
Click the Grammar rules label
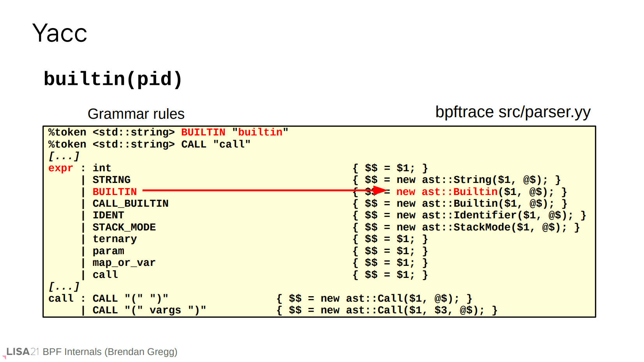coord(136,114)
